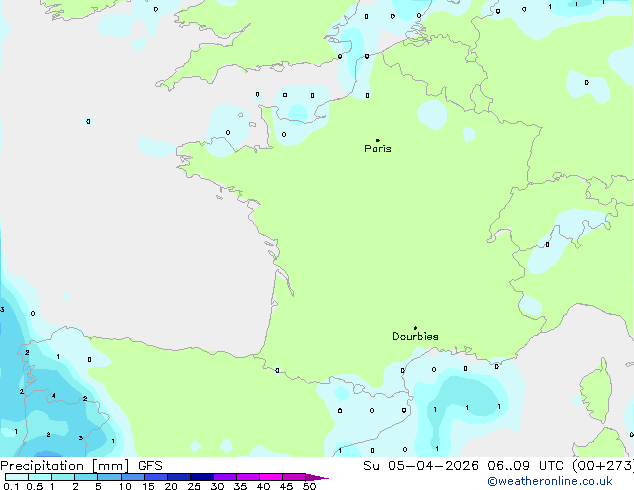This screenshot has width=634, height=490.
Task: Pick the 0.5–1 mm legend swatch
Action: point(40,477)
